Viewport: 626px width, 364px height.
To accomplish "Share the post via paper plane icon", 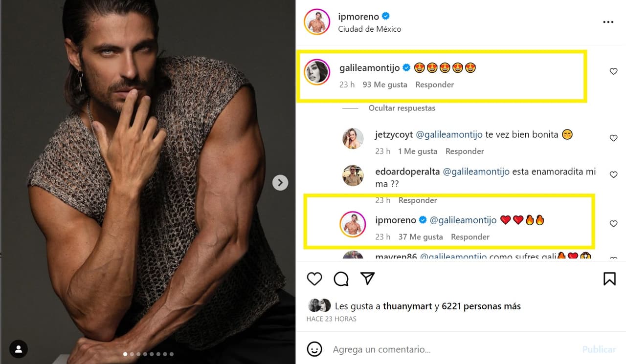I will pos(367,278).
